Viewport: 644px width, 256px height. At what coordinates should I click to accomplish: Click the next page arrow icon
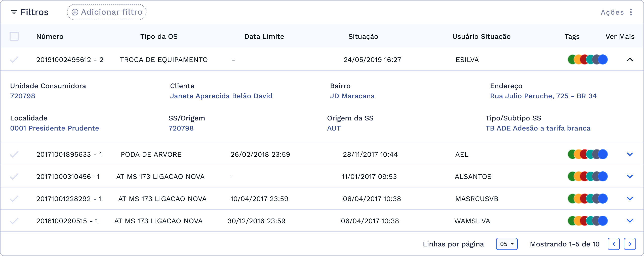pyautogui.click(x=630, y=244)
